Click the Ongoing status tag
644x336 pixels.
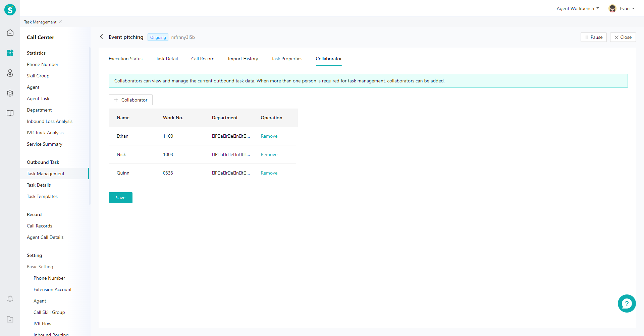click(x=158, y=37)
